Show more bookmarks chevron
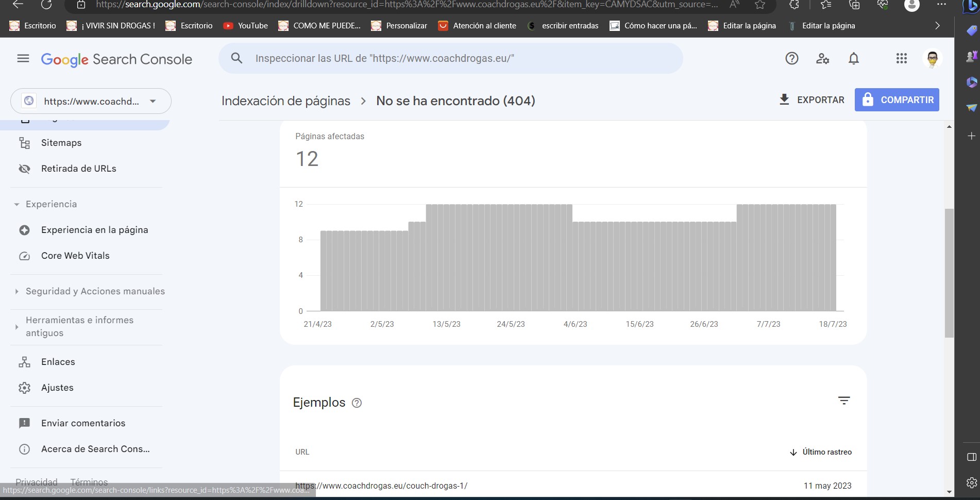 (937, 26)
